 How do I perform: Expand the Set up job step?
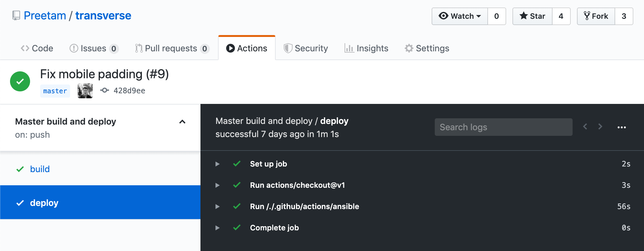pos(217,164)
